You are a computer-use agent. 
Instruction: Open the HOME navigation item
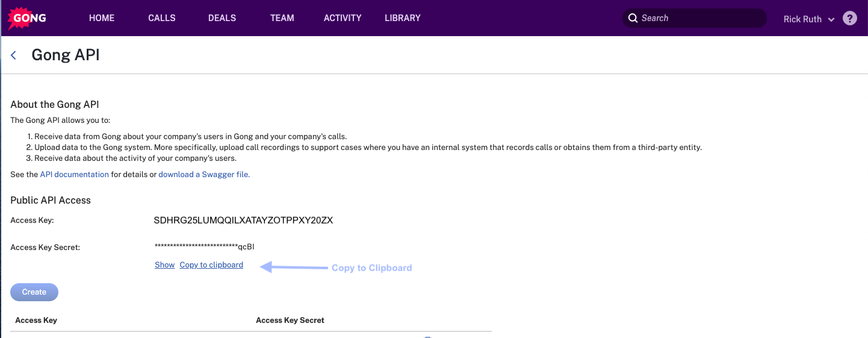102,18
